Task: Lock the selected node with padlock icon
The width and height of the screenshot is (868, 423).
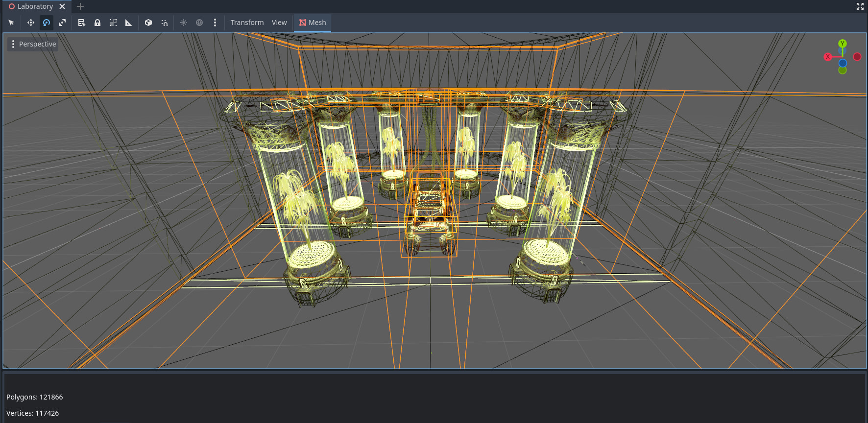Action: [x=97, y=23]
